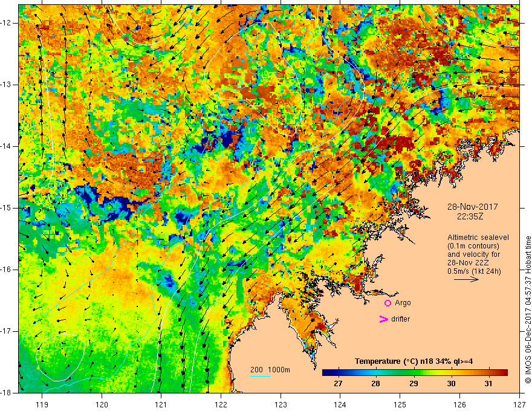This screenshot has height=411, width=532.
Task: Click the 'Argo' legend label
Action: 403,303
